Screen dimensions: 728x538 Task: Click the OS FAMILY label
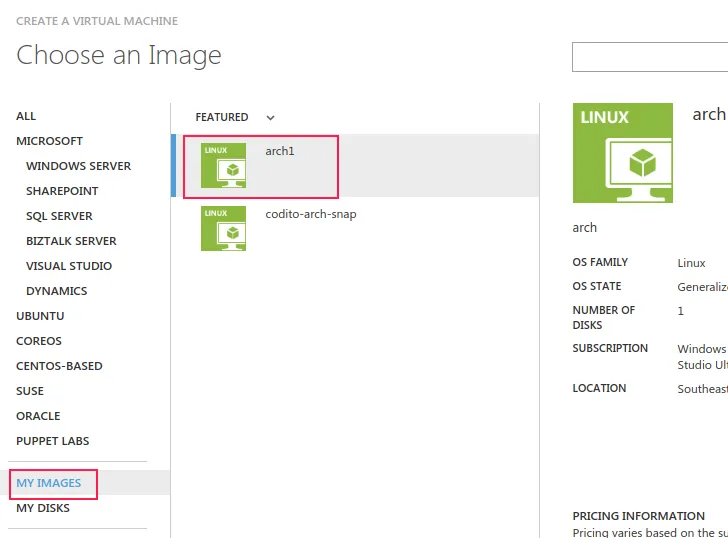click(x=600, y=262)
